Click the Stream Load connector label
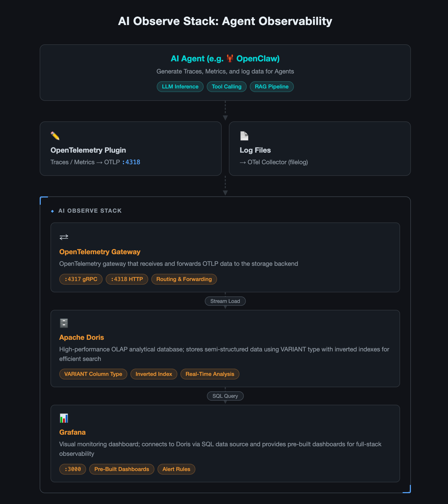Image resolution: width=448 pixels, height=504 pixels. pyautogui.click(x=225, y=301)
